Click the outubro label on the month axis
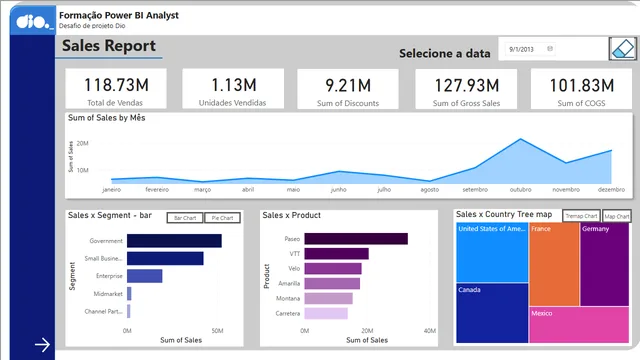Screen dimensions: 640x360 [x=520, y=190]
